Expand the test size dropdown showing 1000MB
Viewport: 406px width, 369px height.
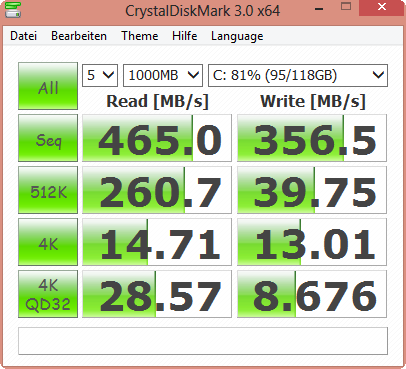[163, 75]
